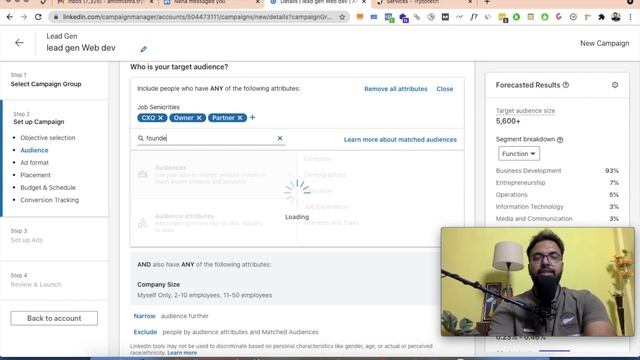
Task: Open browser extensions puzzle icon
Action: pos(601,17)
